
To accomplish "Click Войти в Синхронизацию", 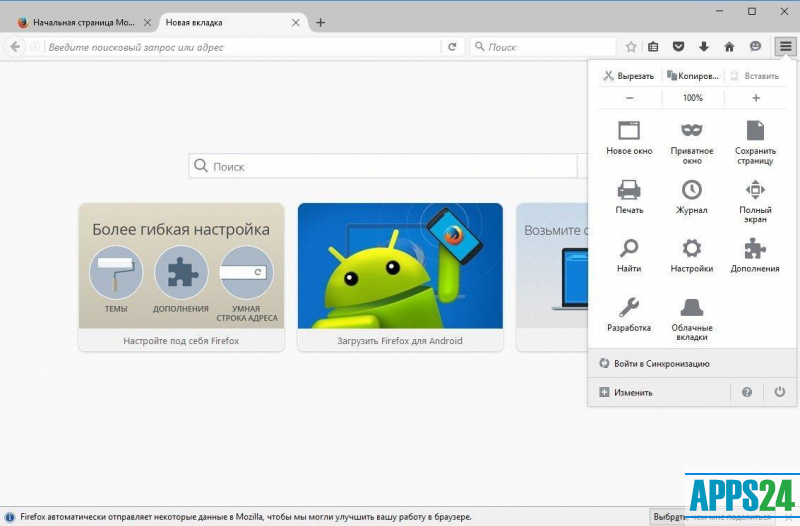I will (661, 363).
